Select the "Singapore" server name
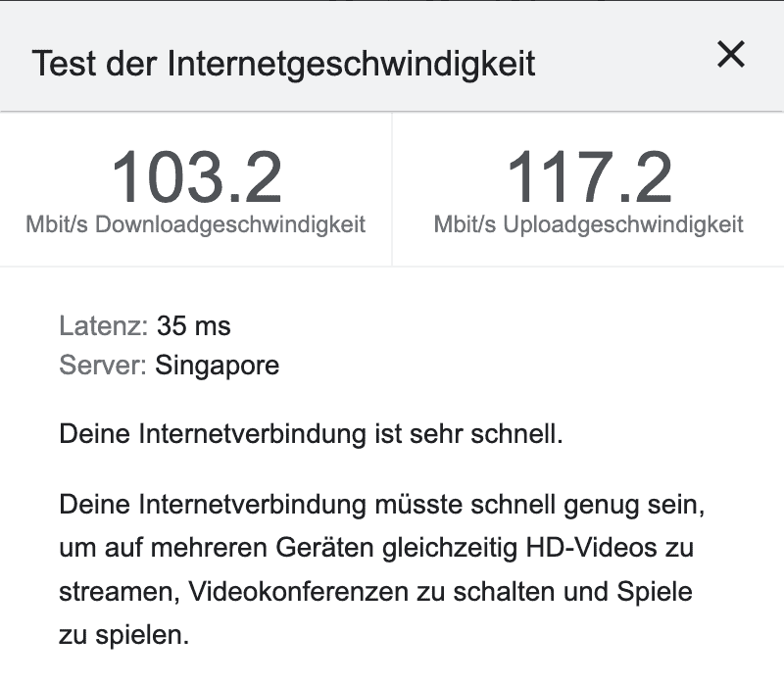The height and width of the screenshot is (686, 784). pos(217,366)
